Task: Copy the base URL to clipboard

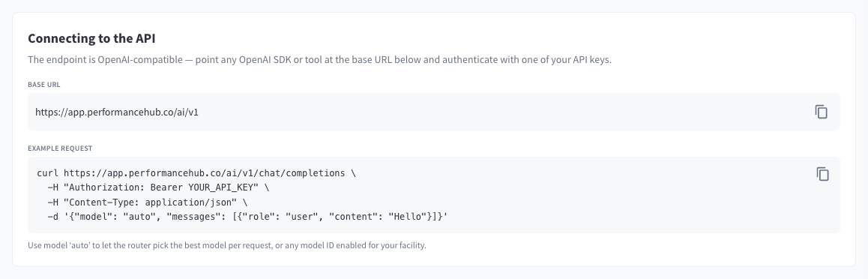Action: coord(821,112)
